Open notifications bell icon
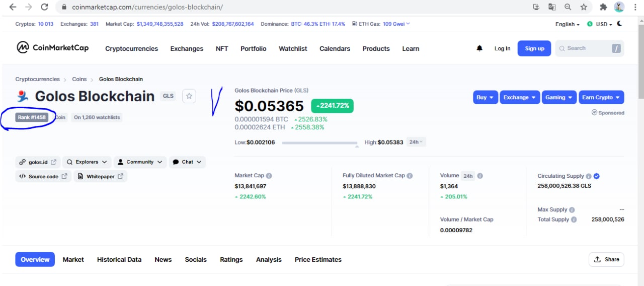Image resolution: width=644 pixels, height=286 pixels. tap(479, 48)
